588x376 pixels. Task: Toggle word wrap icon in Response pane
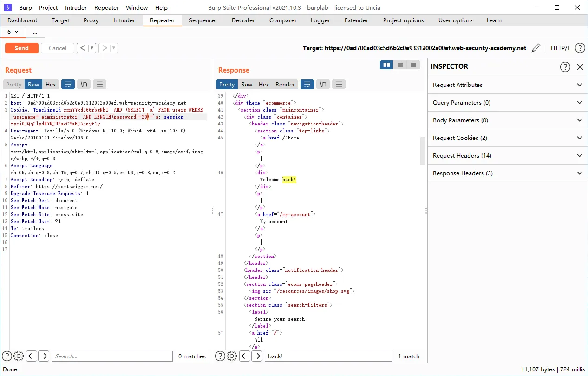[x=307, y=84]
